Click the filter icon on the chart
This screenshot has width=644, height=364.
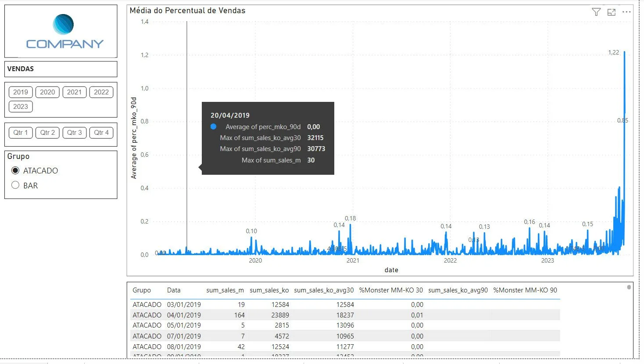[x=596, y=12]
